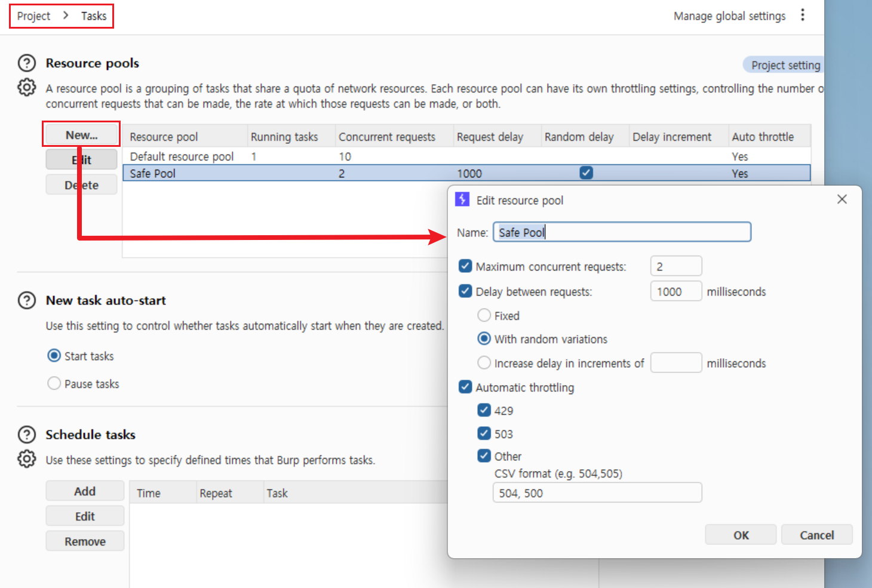Click the maximum concurrent requests value field
Image resolution: width=872 pixels, height=588 pixels.
pos(676,266)
